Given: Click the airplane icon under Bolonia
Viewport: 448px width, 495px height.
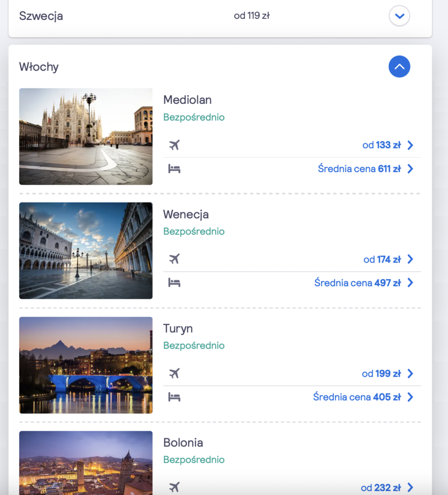Looking at the screenshot, I should point(174,487).
